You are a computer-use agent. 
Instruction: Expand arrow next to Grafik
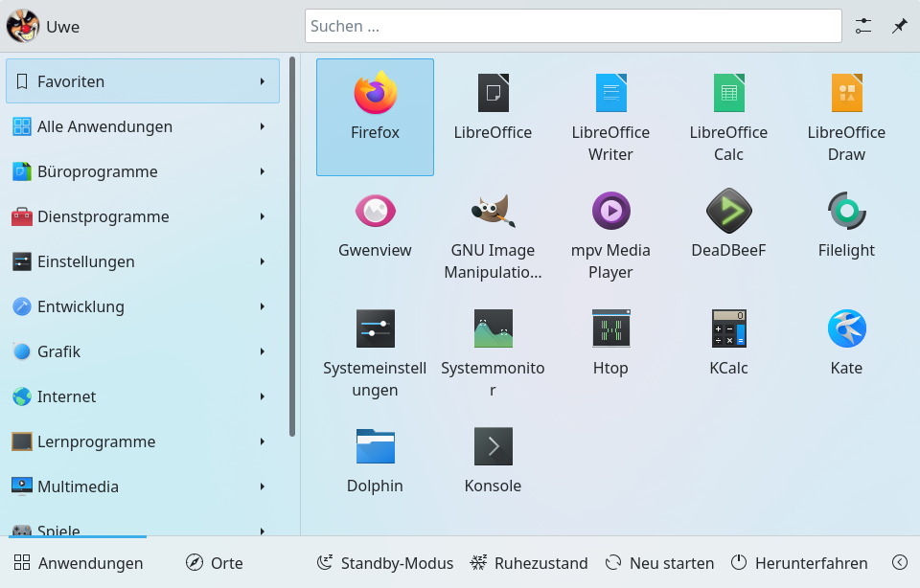pos(263,351)
